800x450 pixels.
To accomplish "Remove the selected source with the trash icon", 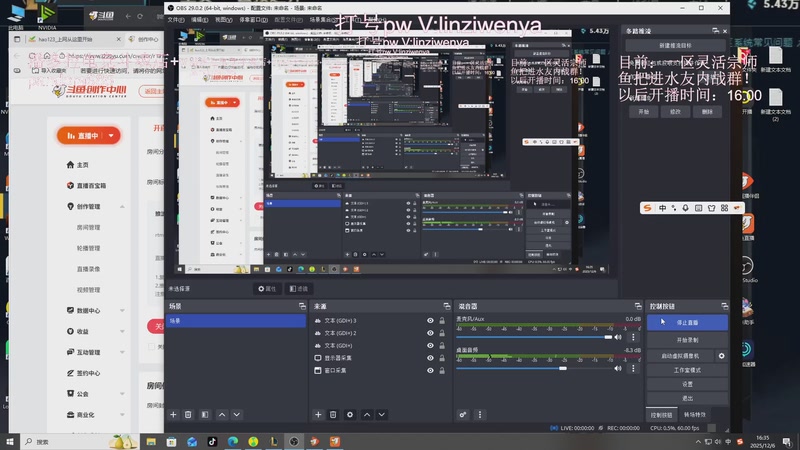I will coord(333,415).
